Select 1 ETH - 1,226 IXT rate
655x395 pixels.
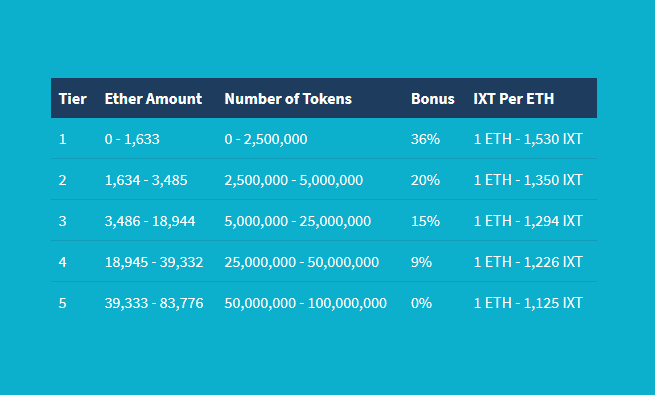(528, 262)
